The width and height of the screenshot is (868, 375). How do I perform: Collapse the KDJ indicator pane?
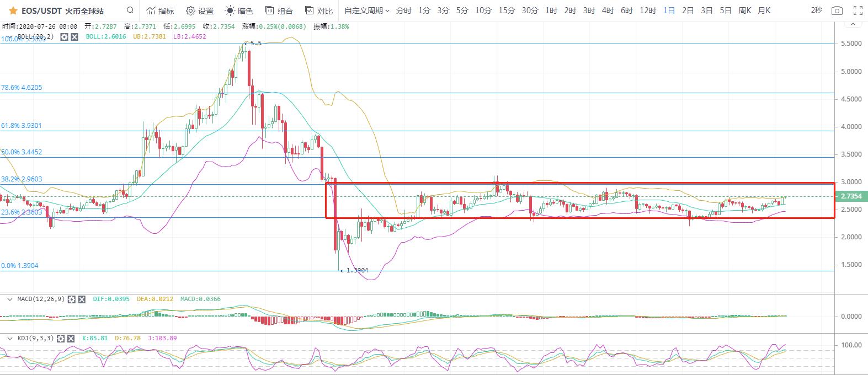[9, 338]
